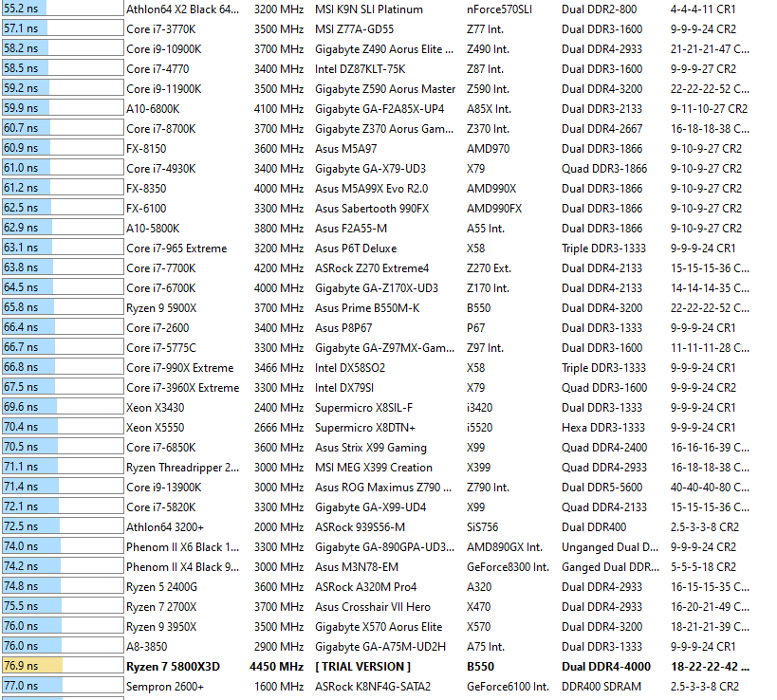This screenshot has width=777, height=700.
Task: Click the [ TRIAL VERSION ] motherboard cell
Action: tap(363, 667)
